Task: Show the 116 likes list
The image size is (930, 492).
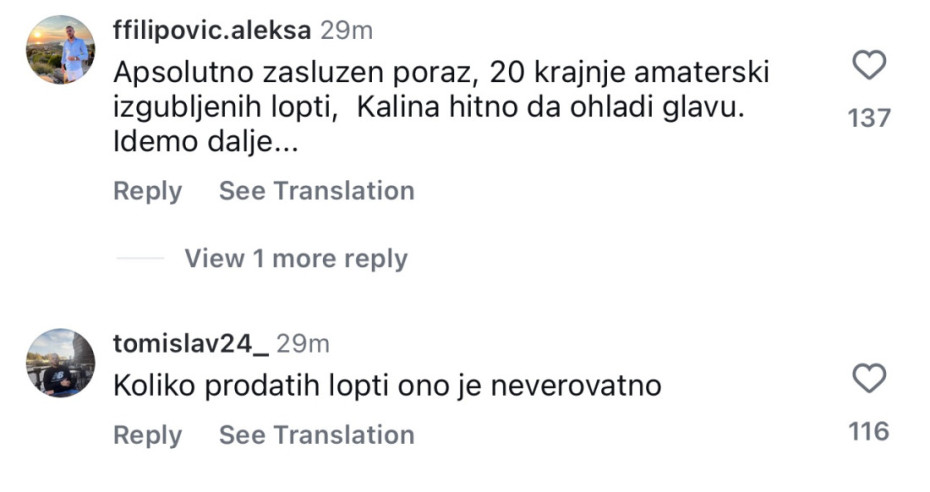Action: 868,432
